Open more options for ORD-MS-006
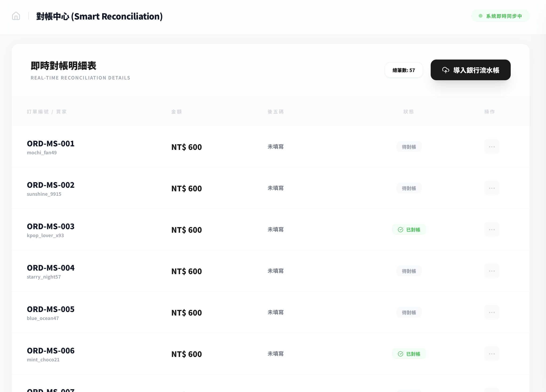The width and height of the screenshot is (546, 392). point(492,354)
